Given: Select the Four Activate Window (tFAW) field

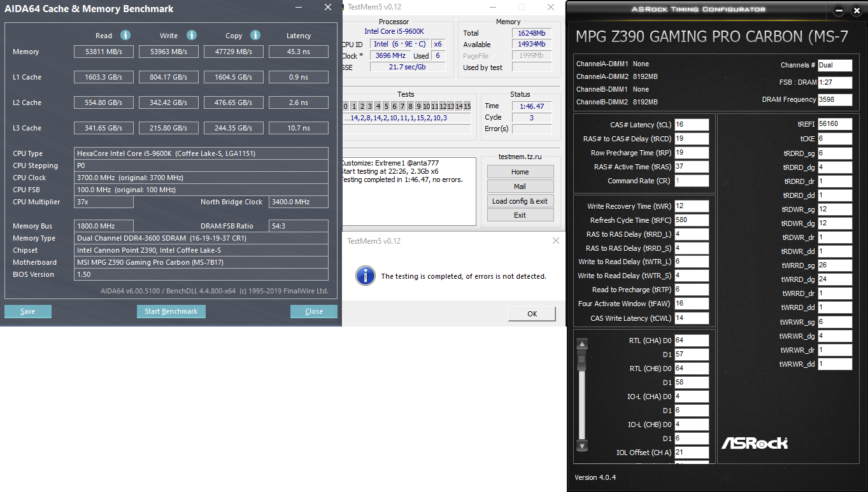Looking at the screenshot, I should [692, 304].
